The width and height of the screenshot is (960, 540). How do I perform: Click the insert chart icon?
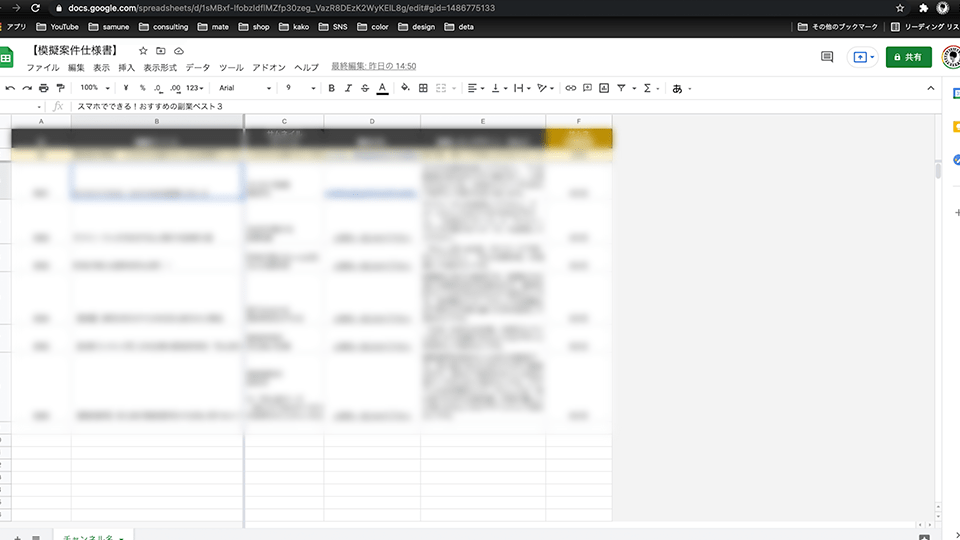(x=603, y=88)
